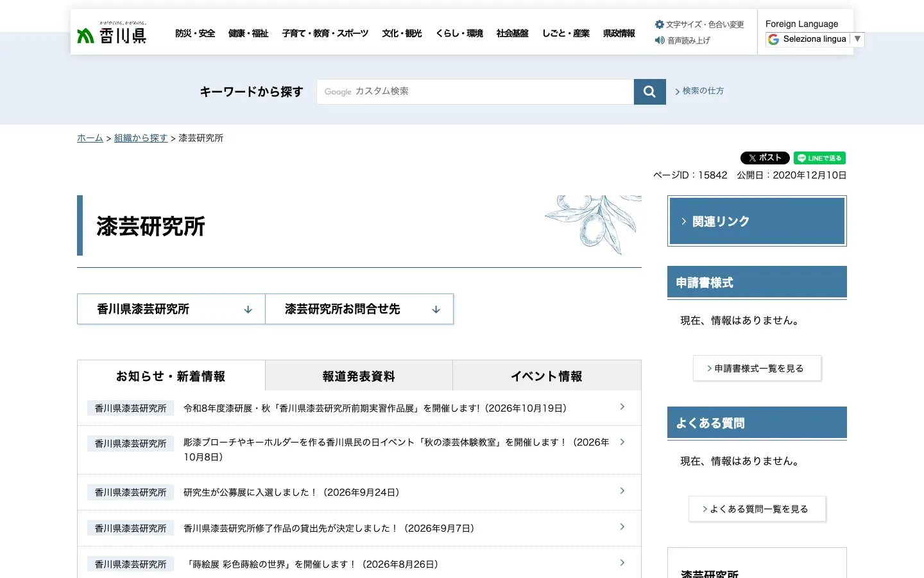The image size is (924, 578).
Task: Open 健康・福祉 menu
Action: [248, 33]
